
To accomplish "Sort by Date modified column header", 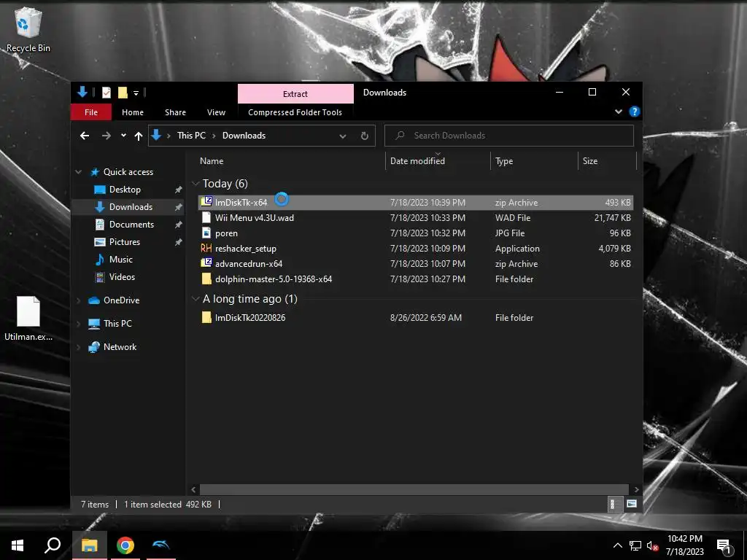I will coord(417,161).
